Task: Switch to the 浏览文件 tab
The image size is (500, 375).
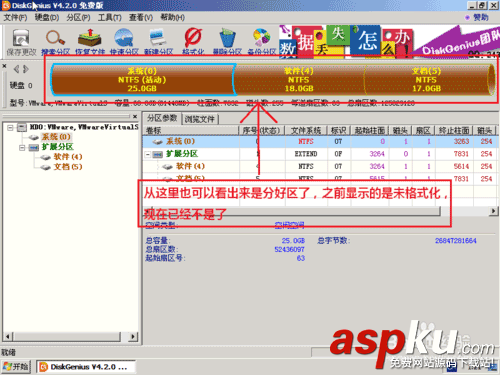Action: pyautogui.click(x=200, y=119)
